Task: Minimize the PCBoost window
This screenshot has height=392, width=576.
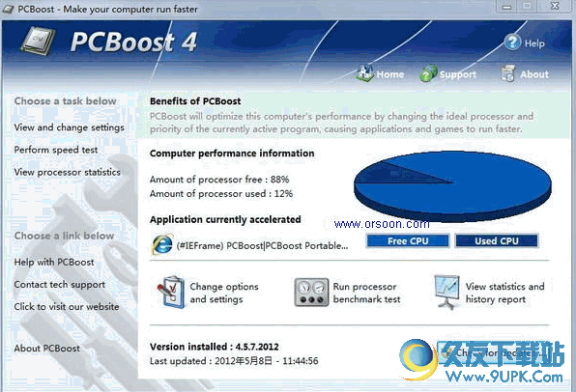Action: pos(506,7)
